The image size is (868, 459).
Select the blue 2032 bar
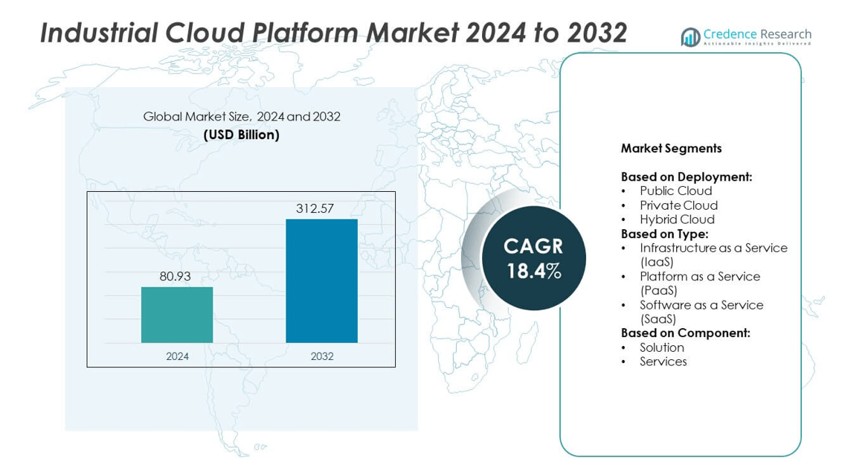click(321, 280)
